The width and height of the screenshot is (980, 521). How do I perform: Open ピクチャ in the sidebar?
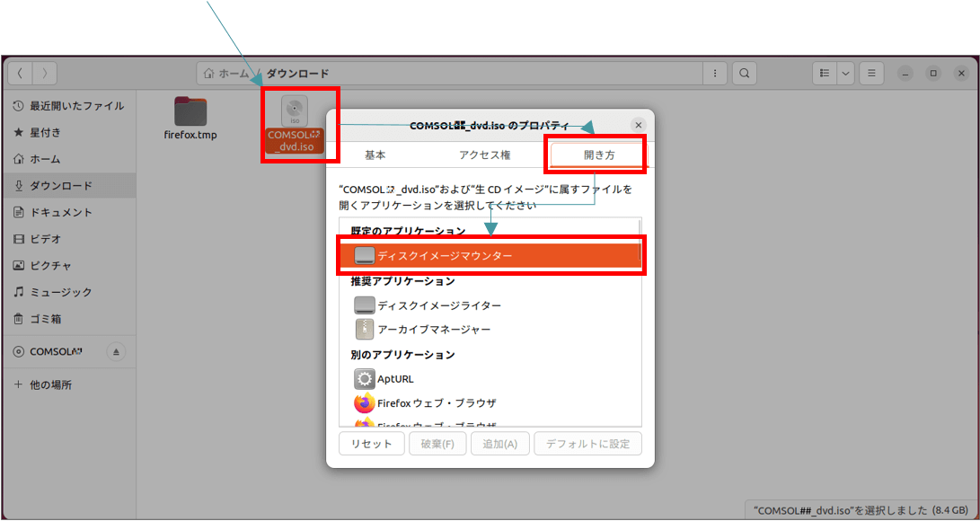68,266
